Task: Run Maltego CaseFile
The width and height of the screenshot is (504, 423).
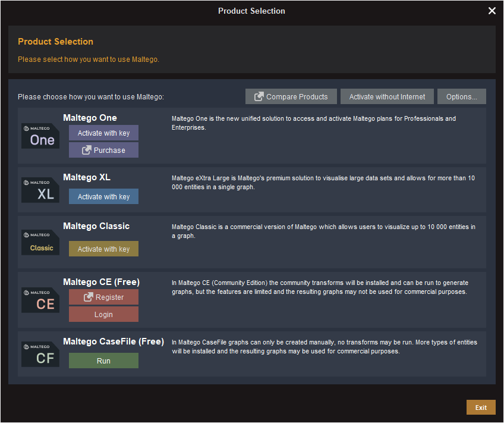Action: point(103,361)
